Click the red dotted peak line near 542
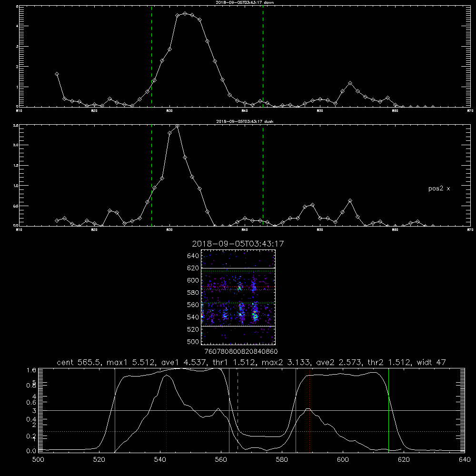This screenshot has width=476, height=476. [166, 410]
